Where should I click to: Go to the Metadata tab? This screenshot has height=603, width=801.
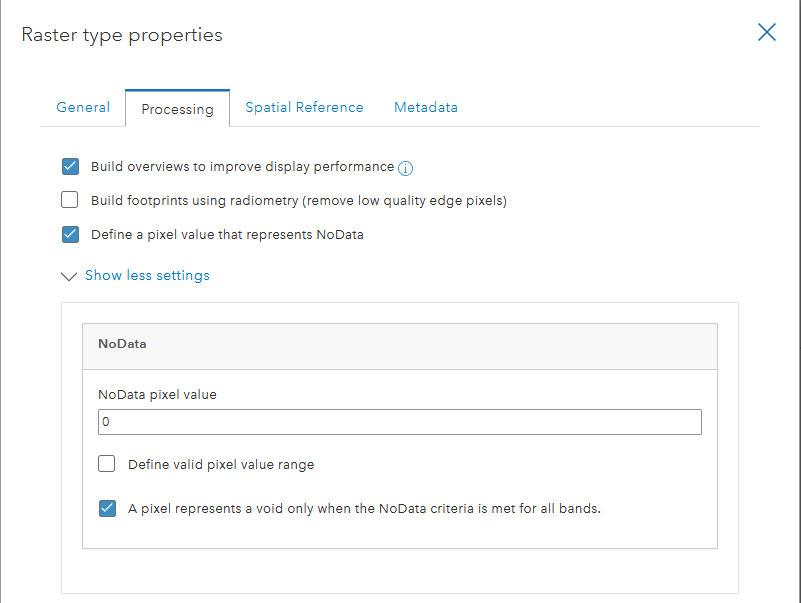pos(426,107)
